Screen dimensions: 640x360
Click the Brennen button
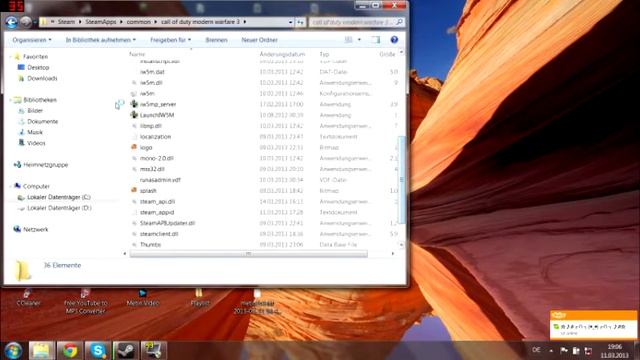216,40
